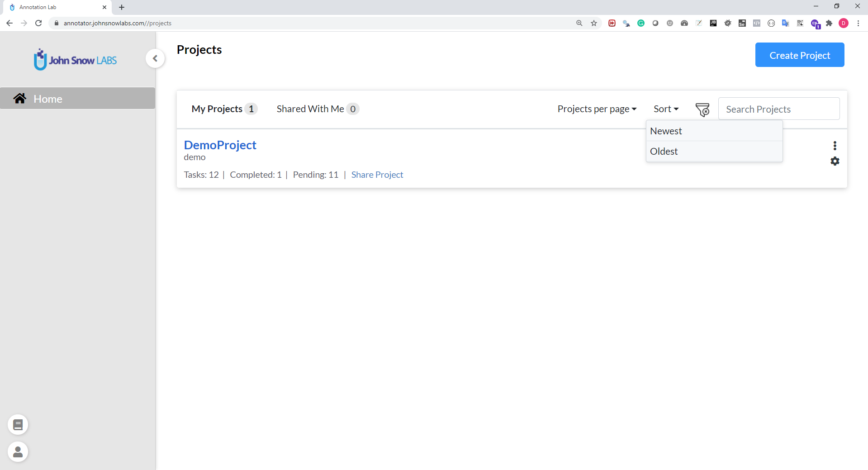Open the three-dot menu for DemoProject
Image resolution: width=868 pixels, height=470 pixels.
835,146
